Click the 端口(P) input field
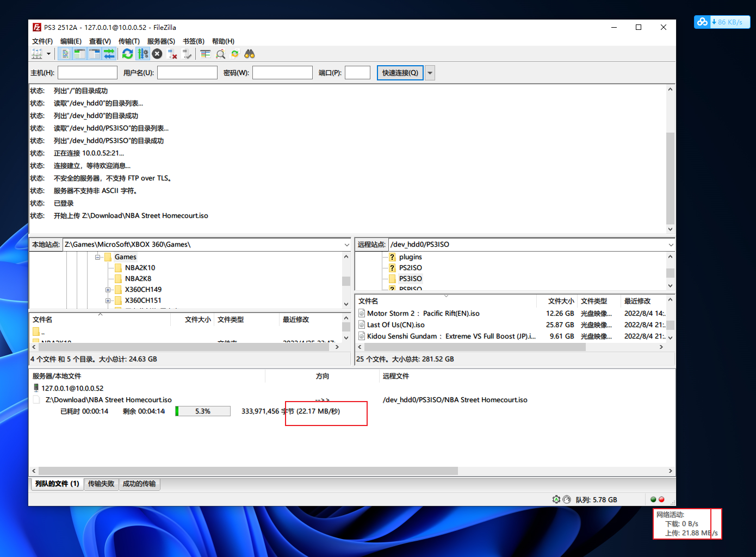Screen dimensions: 756x557 tap(357, 73)
